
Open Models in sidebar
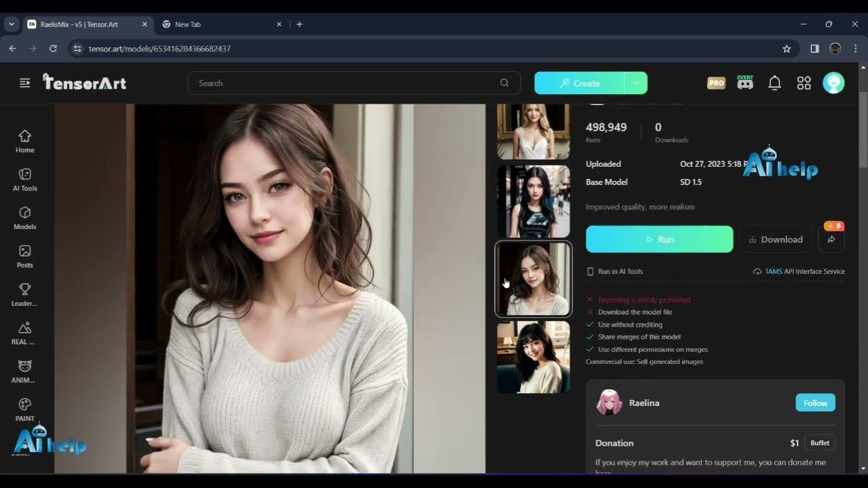tap(25, 218)
